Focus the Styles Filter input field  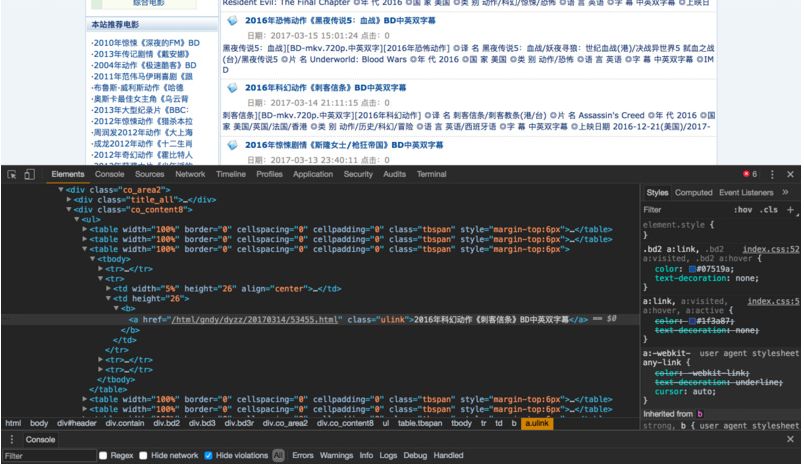pos(686,210)
